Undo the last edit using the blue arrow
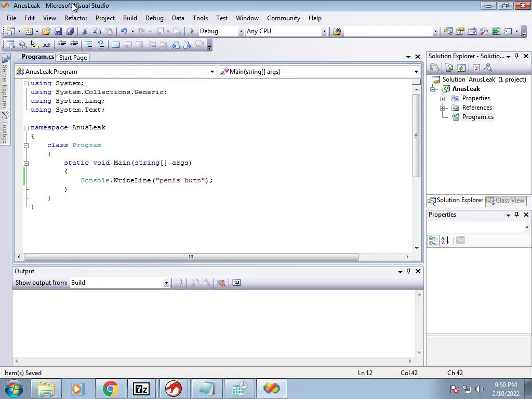 [124, 31]
